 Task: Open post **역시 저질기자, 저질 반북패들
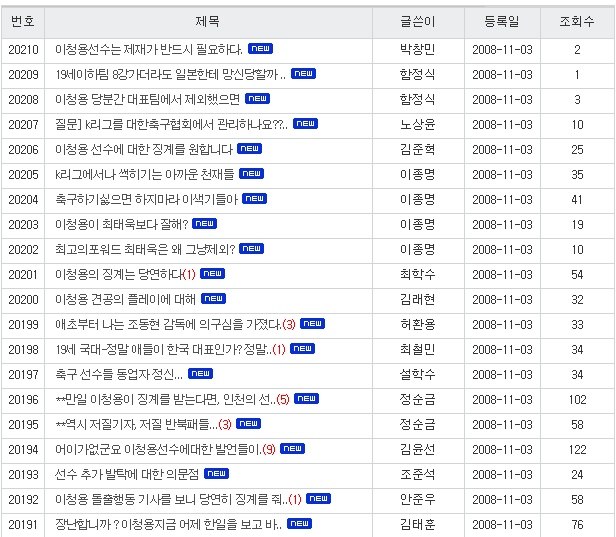pos(137,424)
